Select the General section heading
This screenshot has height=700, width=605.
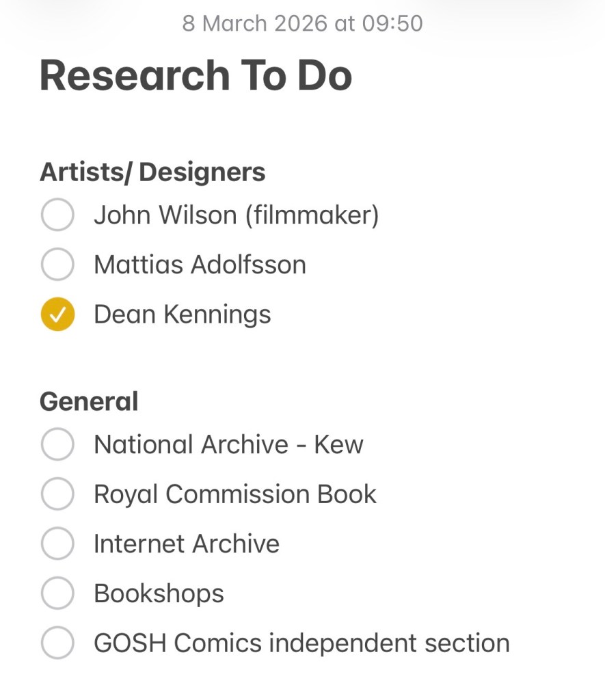click(89, 401)
